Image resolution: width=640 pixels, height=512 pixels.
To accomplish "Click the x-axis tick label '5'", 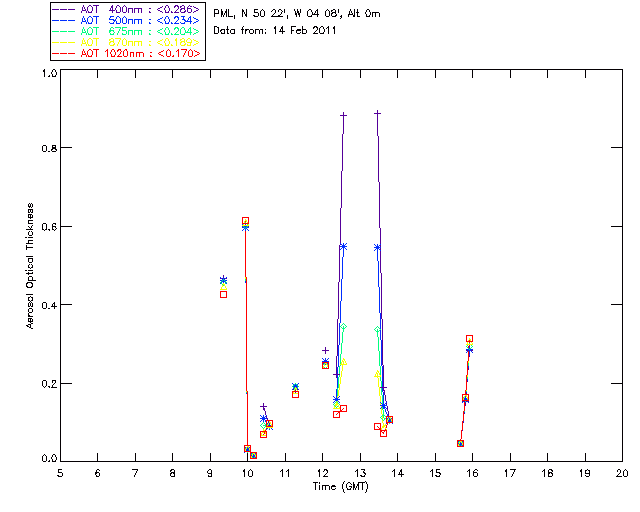I will [60, 473].
